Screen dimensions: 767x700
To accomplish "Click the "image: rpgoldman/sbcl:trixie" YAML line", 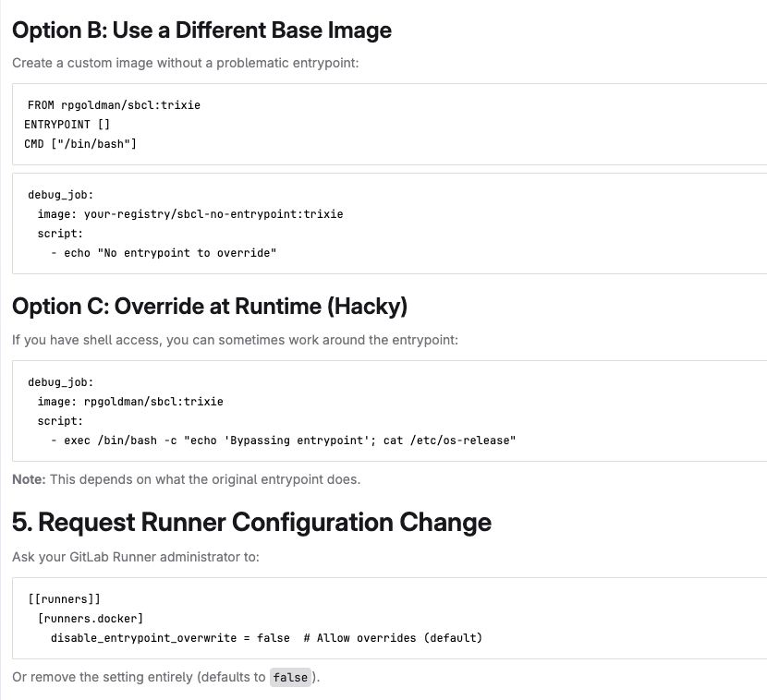I will pos(130,402).
